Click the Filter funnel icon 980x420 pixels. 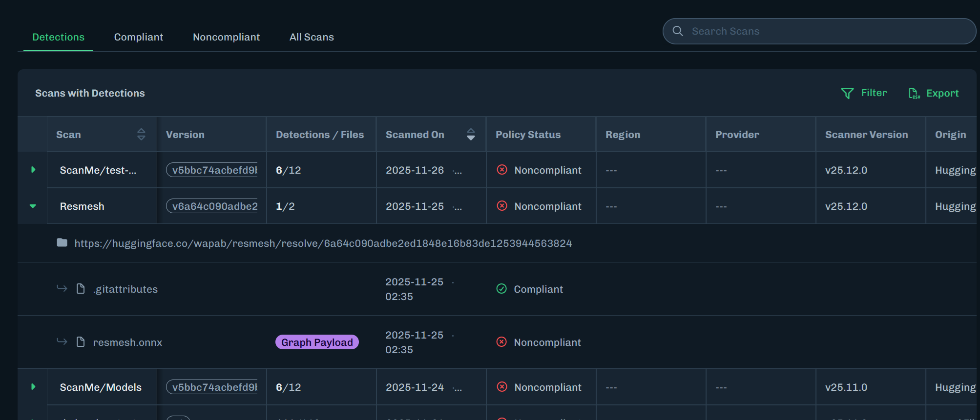coord(847,93)
